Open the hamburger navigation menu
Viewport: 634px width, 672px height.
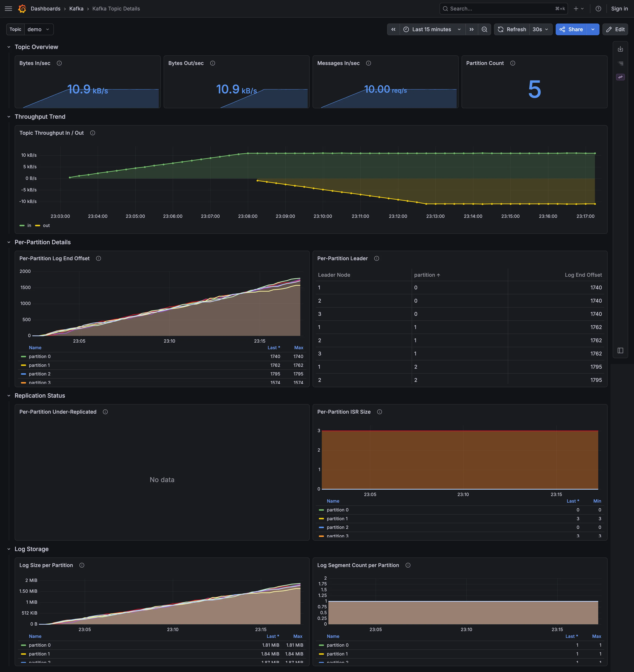pos(8,9)
